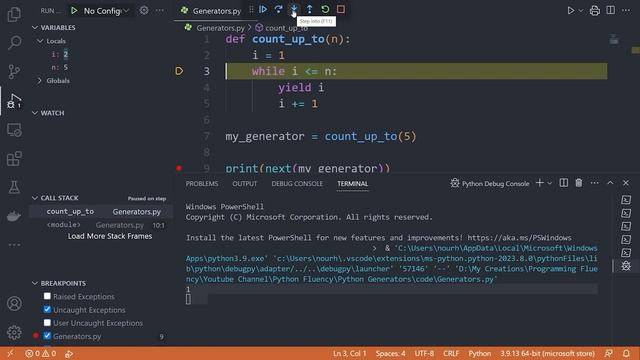640x360 pixels.
Task: Change line endings via CRLF
Action: tap(451, 353)
